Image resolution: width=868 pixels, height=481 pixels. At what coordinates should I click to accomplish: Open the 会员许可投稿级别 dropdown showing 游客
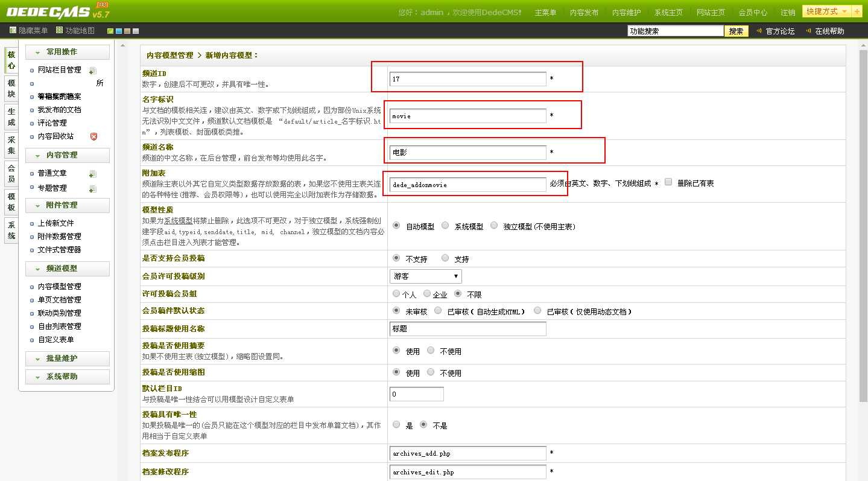[x=426, y=276]
